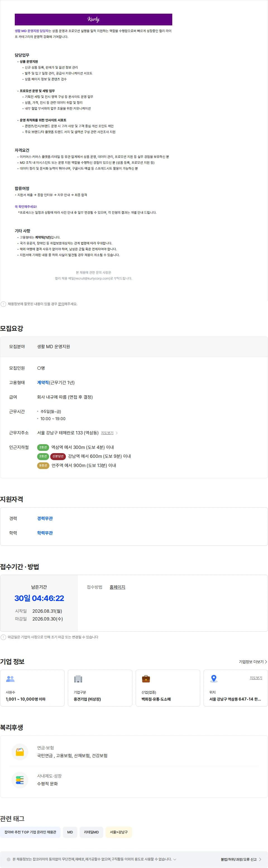Image resolution: width=268 pixels, height=868 pixels.
Task: Open the 홈페이지 application link
Action: [x=117, y=587]
